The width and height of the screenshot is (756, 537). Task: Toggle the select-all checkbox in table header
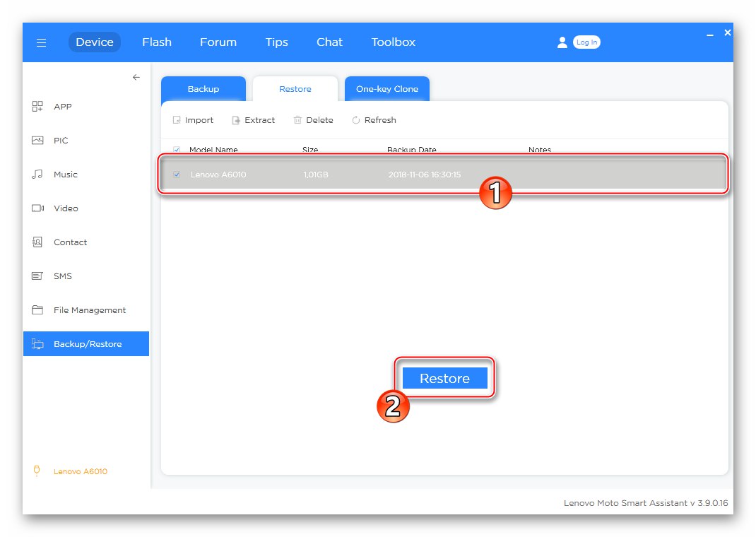click(177, 149)
